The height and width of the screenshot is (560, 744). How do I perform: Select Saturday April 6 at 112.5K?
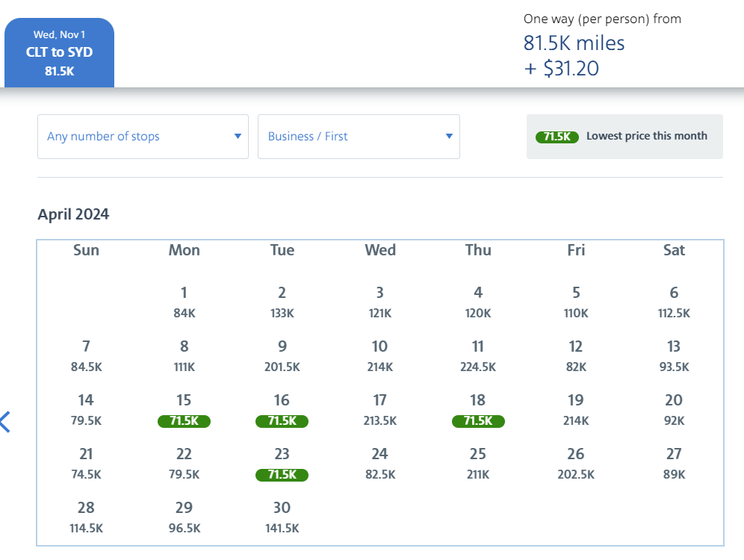(674, 302)
